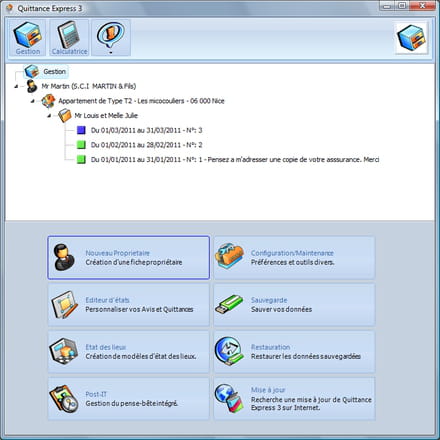Click 'Création d'une fiche propriétaire' description

[134, 262]
